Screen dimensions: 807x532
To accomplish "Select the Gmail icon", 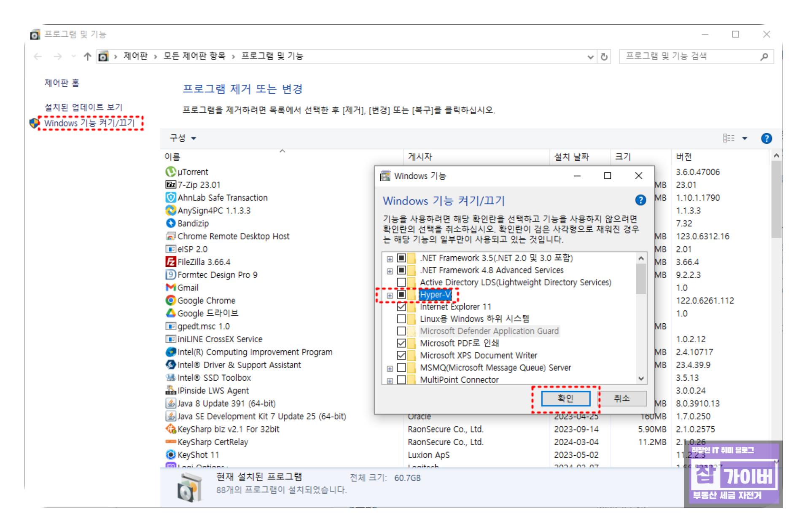I will [170, 287].
